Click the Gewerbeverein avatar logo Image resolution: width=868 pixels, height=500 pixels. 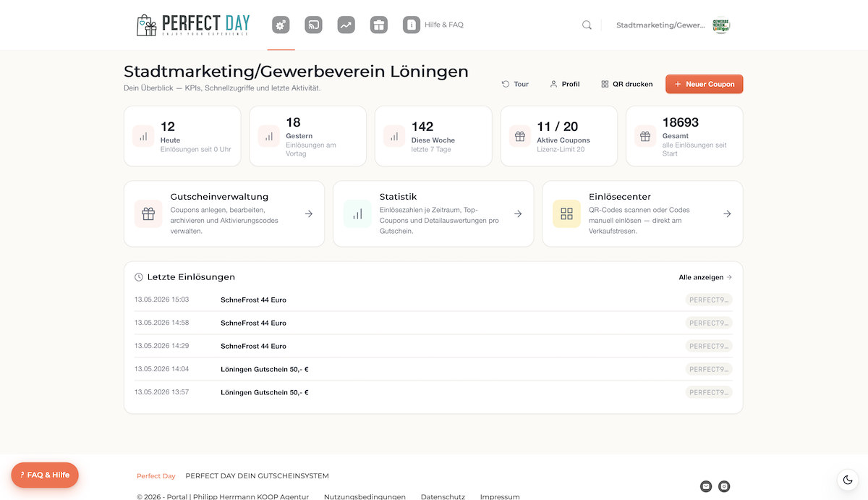pos(721,25)
